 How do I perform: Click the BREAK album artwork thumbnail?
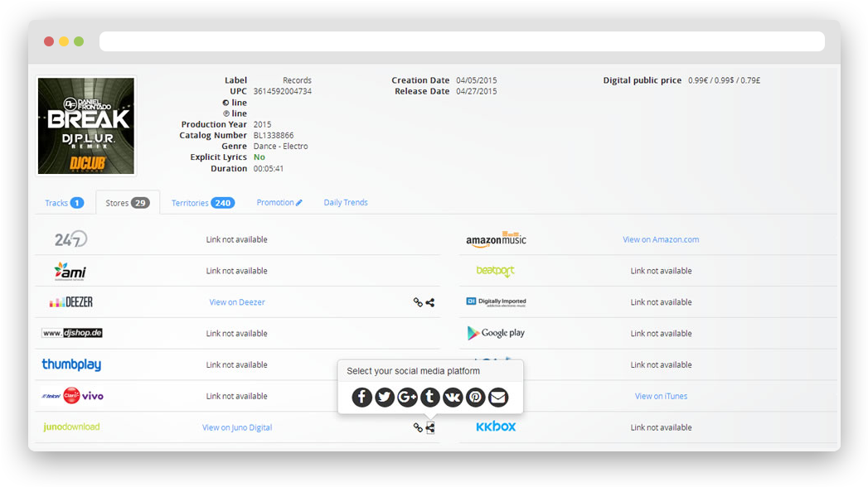85,125
